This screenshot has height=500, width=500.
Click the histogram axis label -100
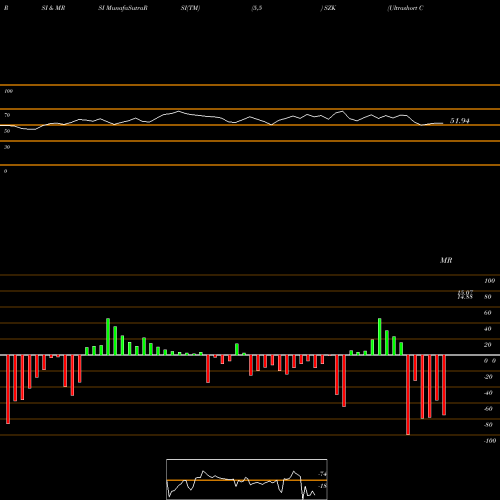point(490,441)
